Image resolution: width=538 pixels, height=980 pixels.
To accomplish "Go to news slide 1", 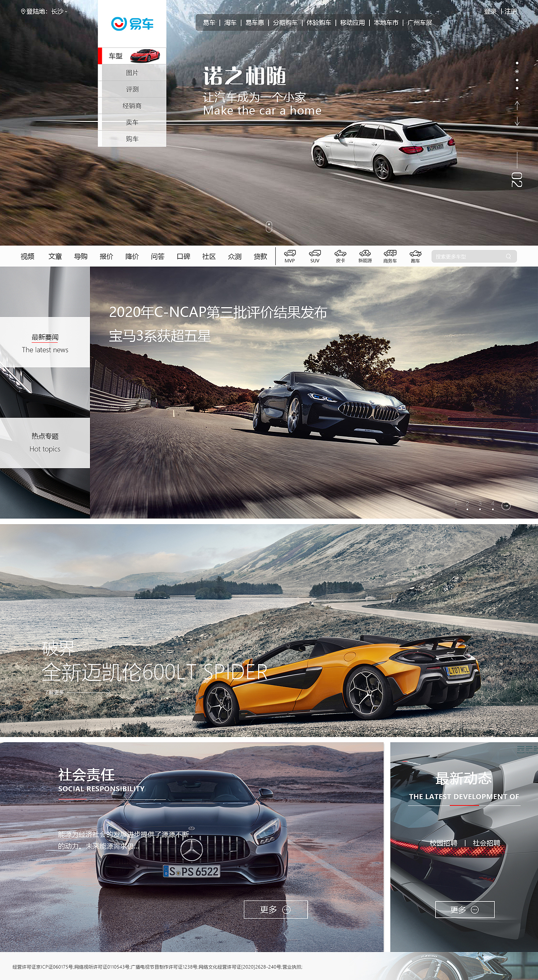I will [x=456, y=505].
